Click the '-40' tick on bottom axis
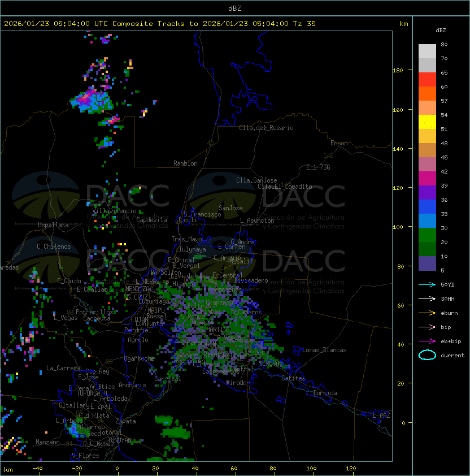Image resolution: width=470 pixels, height=476 pixels. coord(37,469)
